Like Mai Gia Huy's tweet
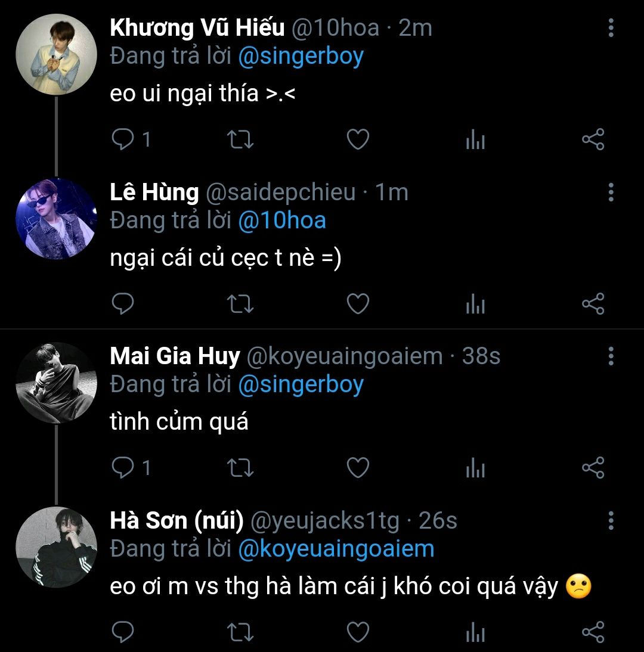This screenshot has width=644, height=652. click(358, 468)
